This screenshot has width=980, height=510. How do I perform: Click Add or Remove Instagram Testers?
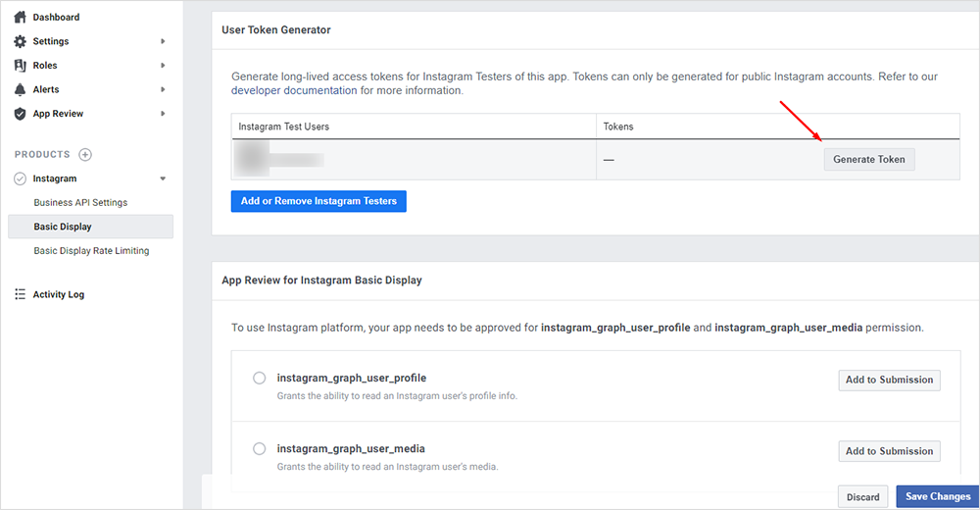pyautogui.click(x=318, y=201)
